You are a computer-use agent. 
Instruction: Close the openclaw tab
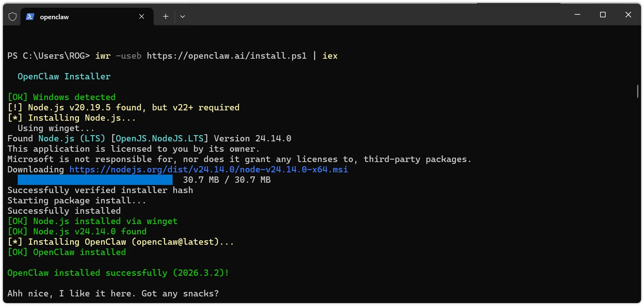142,17
